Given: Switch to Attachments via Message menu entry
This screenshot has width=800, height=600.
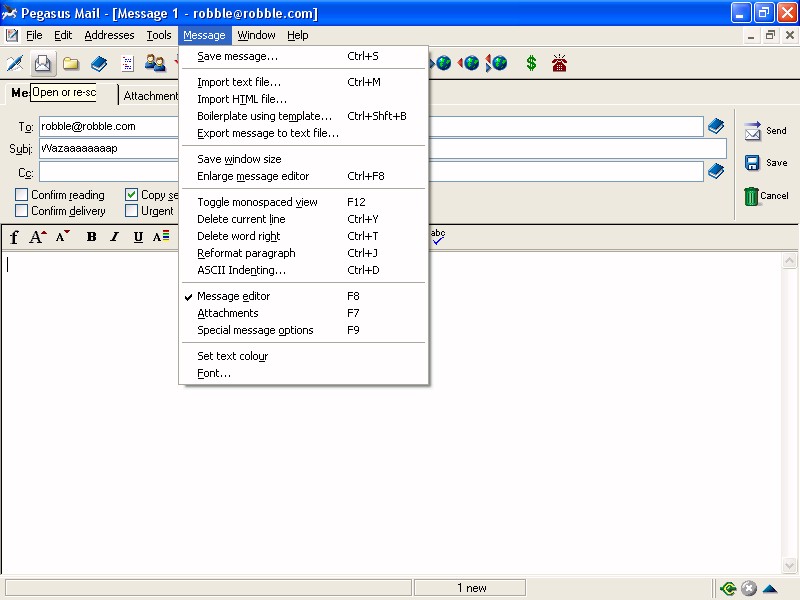Looking at the screenshot, I should [x=304, y=313].
